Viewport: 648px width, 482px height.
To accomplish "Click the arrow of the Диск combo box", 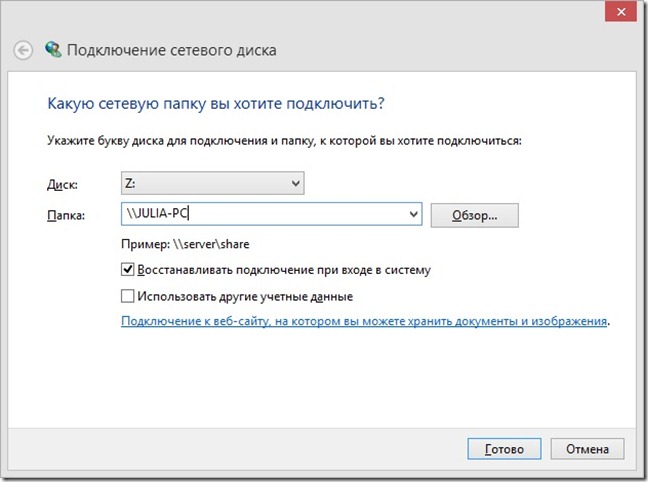I will pyautogui.click(x=294, y=184).
